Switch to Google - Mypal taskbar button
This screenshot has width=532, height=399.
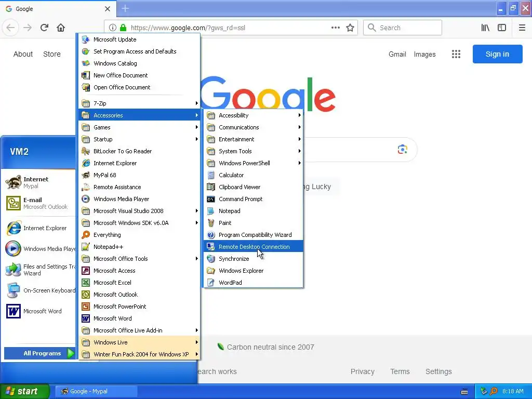pos(96,391)
